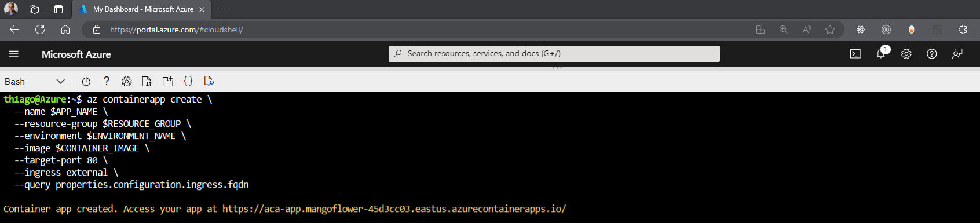Open the browser extension flower icon

coord(861,30)
